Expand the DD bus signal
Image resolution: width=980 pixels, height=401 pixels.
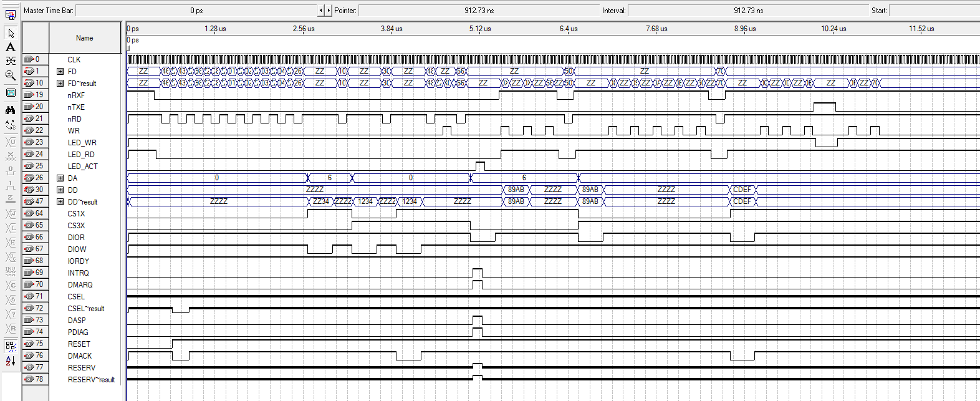[60, 190]
